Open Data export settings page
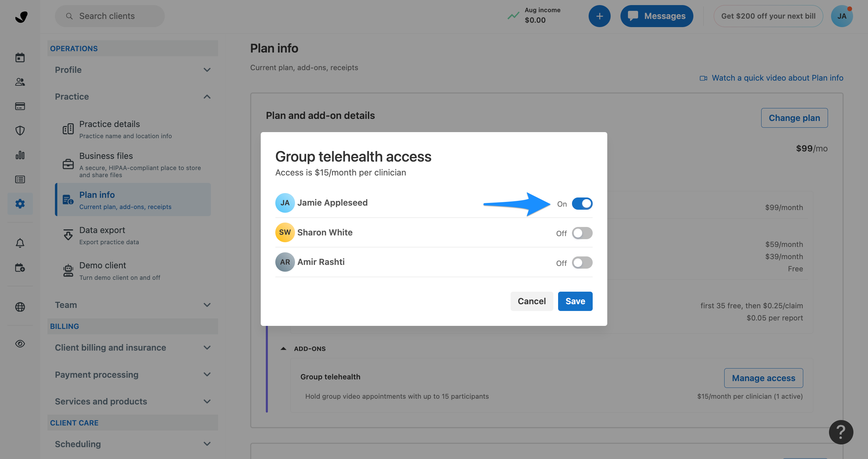This screenshot has height=459, width=868. click(133, 235)
